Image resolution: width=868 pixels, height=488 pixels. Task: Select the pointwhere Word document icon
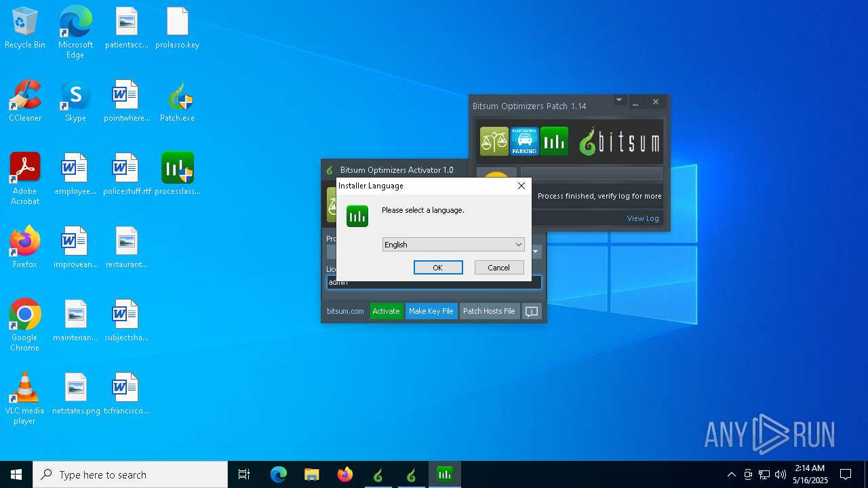[126, 101]
